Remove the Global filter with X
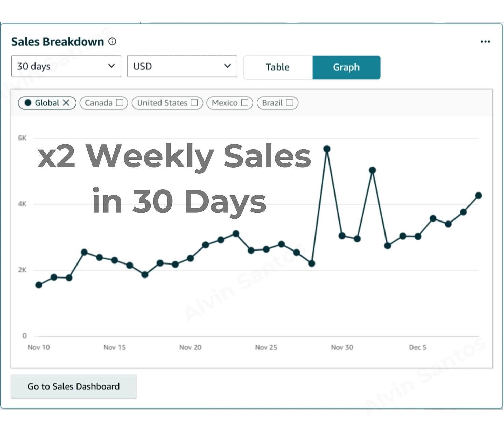Viewport: 504px width, 428px height. tap(66, 103)
